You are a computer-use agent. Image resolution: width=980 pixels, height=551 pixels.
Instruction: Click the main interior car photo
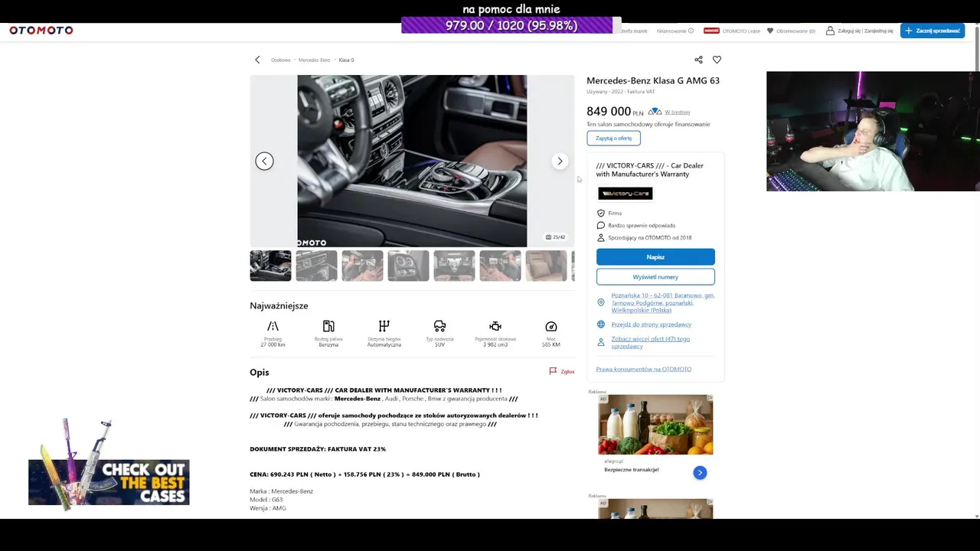click(412, 161)
